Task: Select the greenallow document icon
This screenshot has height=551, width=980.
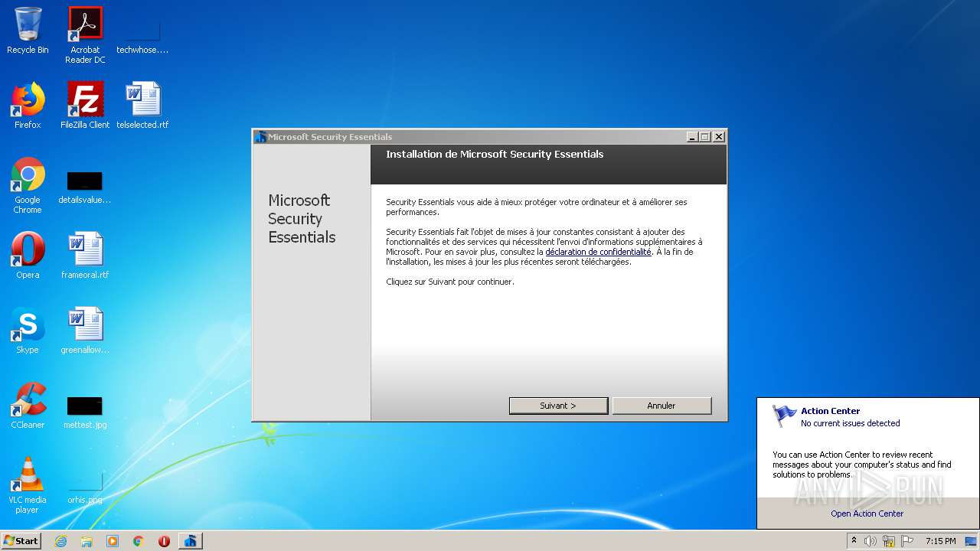Action: [x=85, y=331]
